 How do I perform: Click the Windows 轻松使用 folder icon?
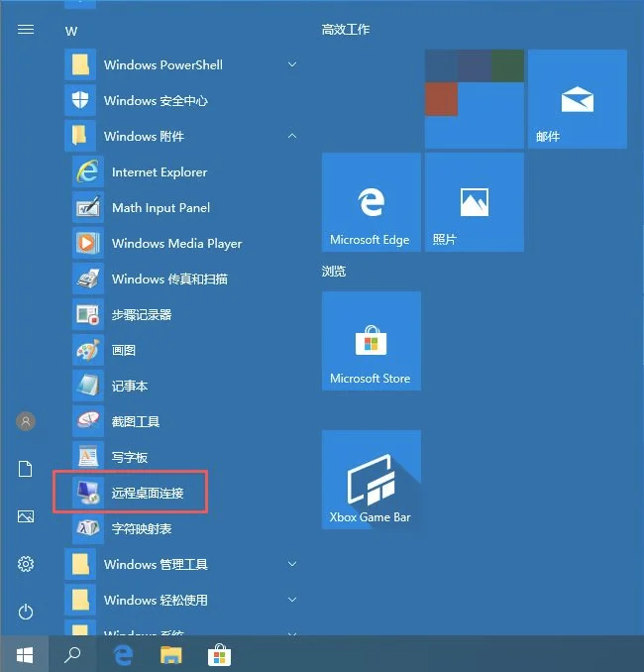(x=80, y=600)
